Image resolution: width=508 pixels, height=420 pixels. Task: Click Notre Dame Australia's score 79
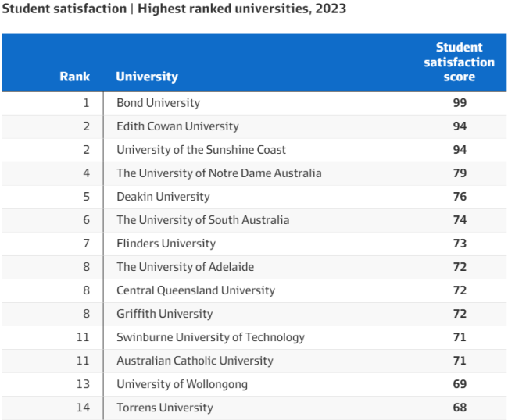[460, 173]
